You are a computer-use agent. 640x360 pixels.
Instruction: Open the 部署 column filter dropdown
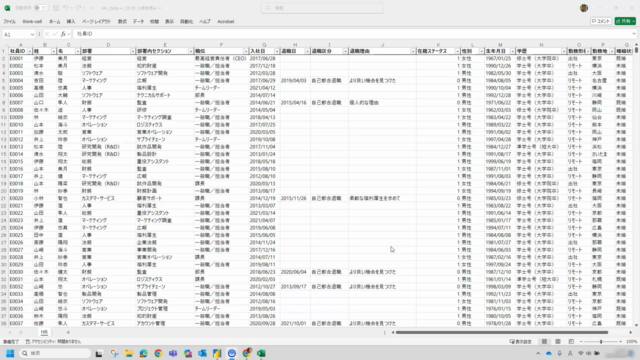point(133,51)
